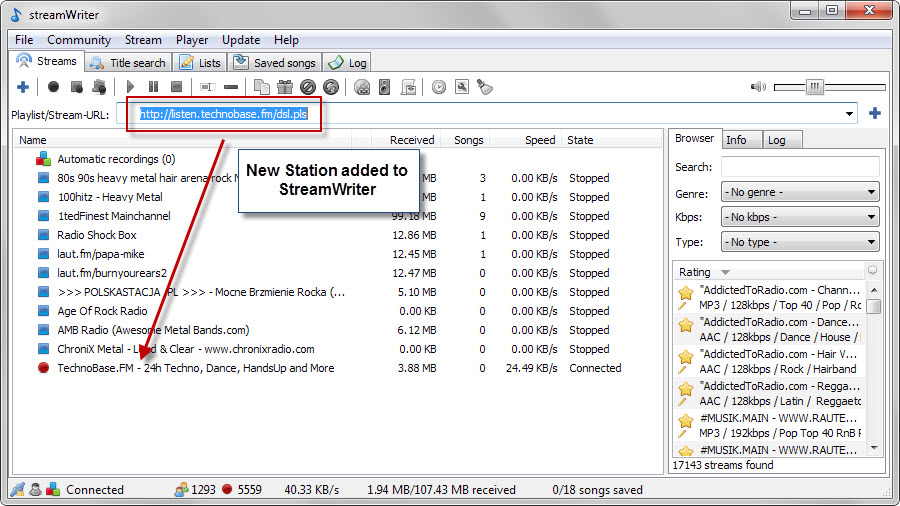Click the blue plus add-stream toolbar icon
The width and height of the screenshot is (900, 506).
click(23, 87)
